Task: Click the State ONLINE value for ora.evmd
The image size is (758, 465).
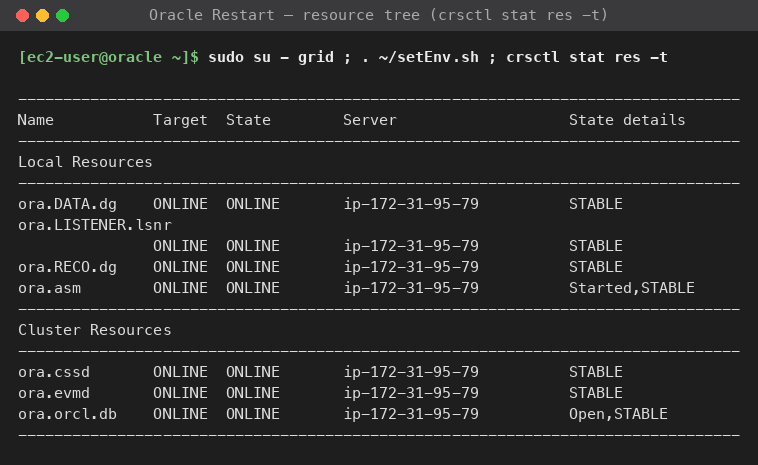Action: point(253,393)
